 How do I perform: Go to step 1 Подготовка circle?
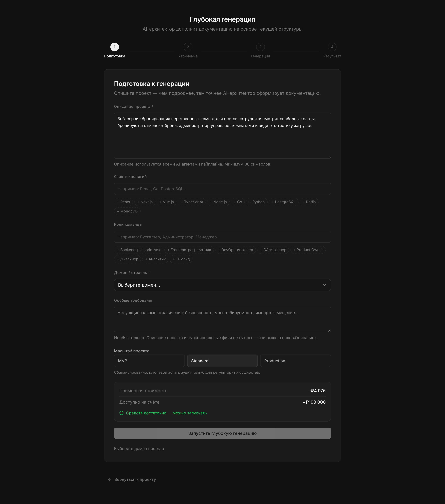pyautogui.click(x=114, y=47)
